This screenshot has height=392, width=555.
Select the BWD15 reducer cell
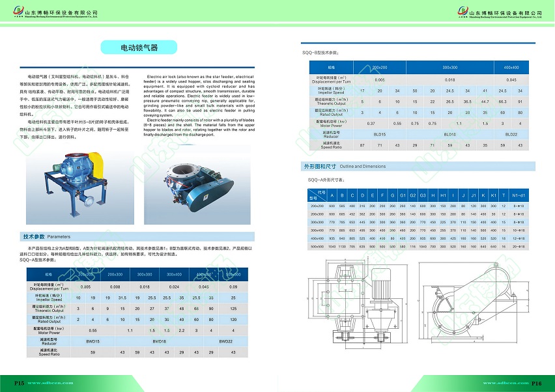93,341
